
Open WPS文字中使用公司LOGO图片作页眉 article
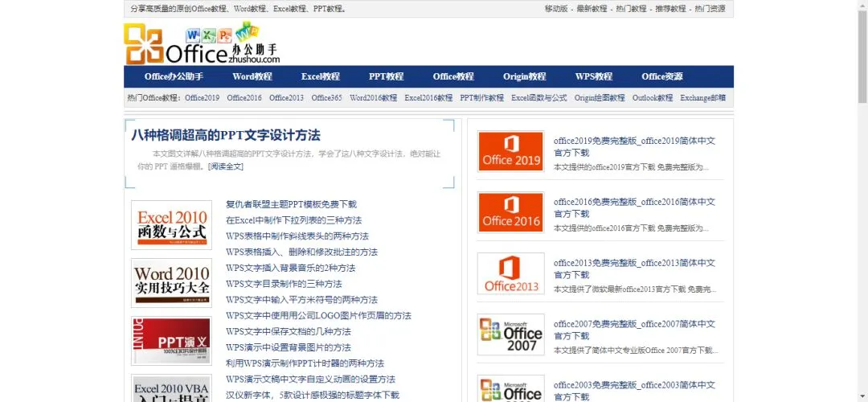[x=318, y=316]
